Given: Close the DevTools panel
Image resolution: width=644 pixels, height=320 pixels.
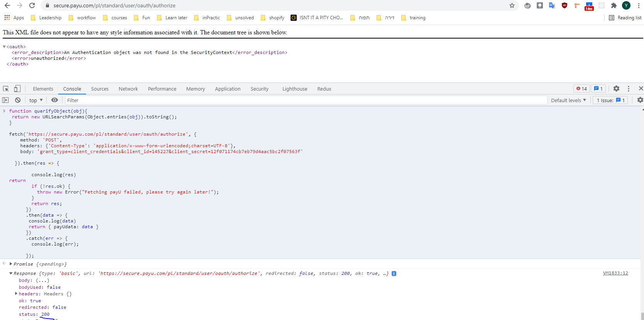Looking at the screenshot, I should (641, 88).
